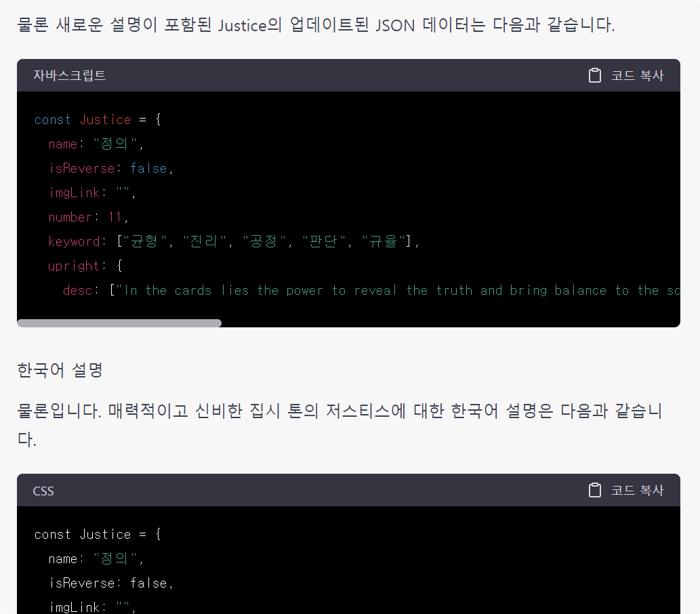Click the false value of isReverse
This screenshot has height=614, width=700.
(149, 168)
